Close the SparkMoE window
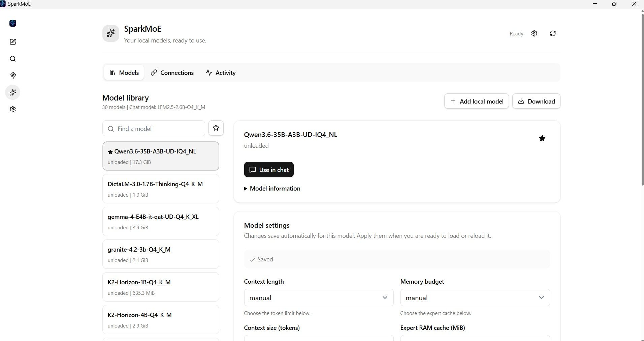Viewport: 644px width, 341px height. pyautogui.click(x=634, y=4)
